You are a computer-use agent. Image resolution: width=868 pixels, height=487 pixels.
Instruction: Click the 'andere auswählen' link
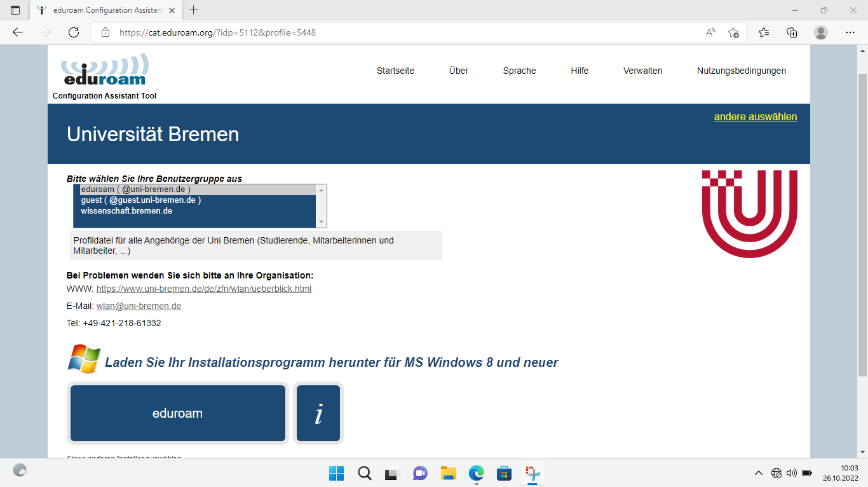(755, 117)
